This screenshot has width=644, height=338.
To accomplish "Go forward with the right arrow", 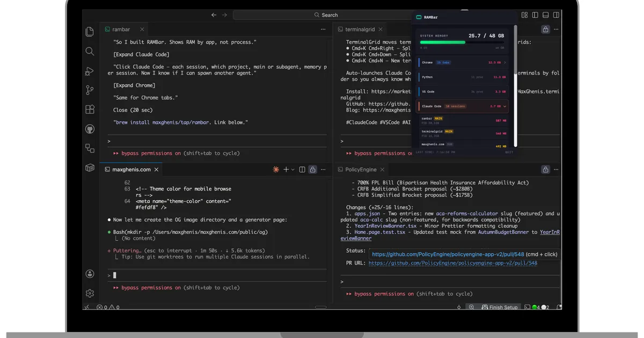I will (224, 15).
